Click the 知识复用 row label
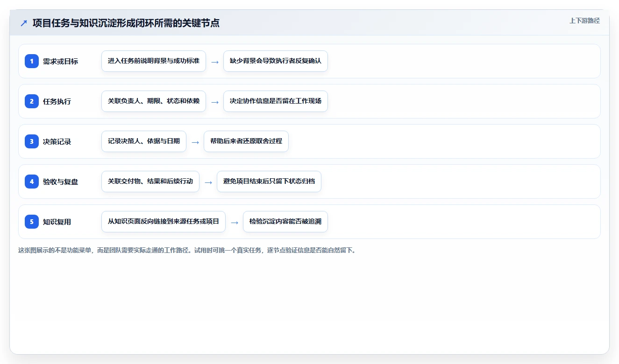This screenshot has width=619, height=364. pos(57,222)
